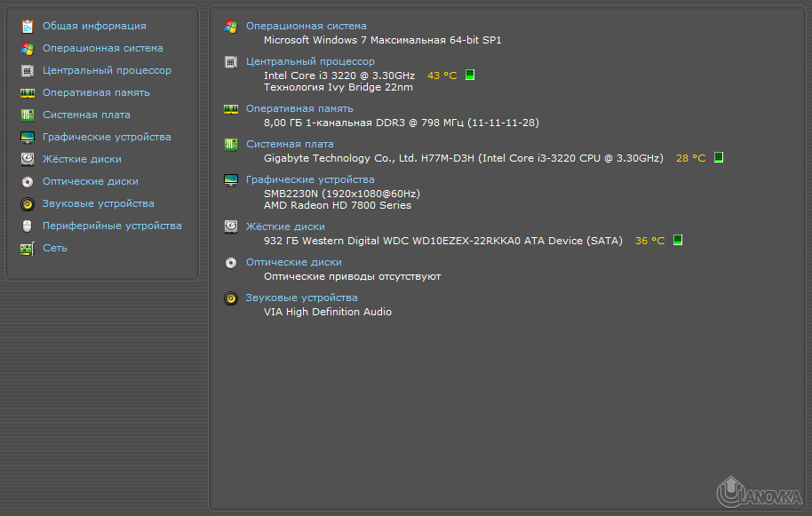Select Сеть in sidebar

click(55, 249)
